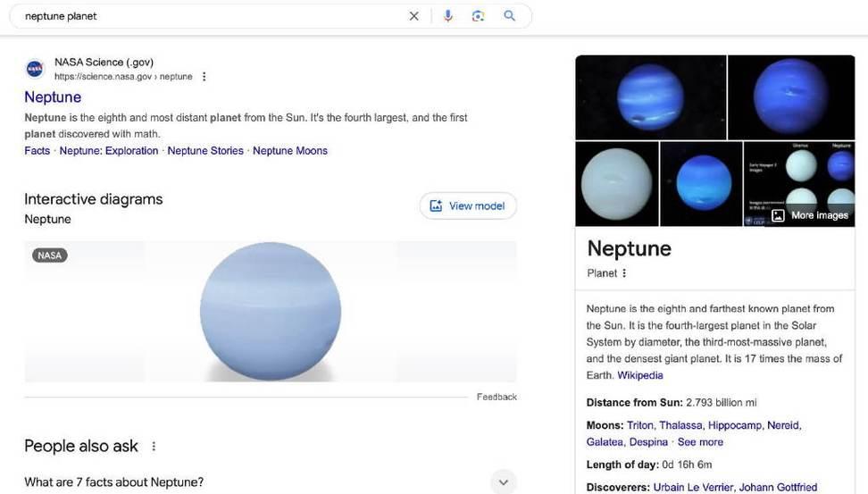Open the Thalassa moon link

[680, 425]
